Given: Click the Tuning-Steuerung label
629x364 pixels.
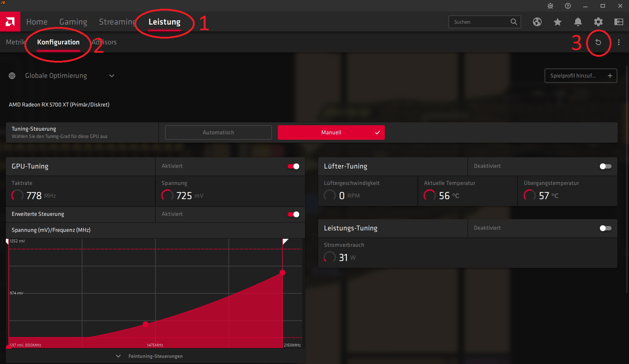Looking at the screenshot, I should coord(34,129).
